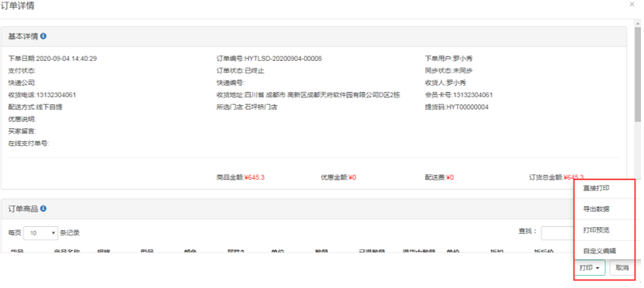Click the order date 2020-09-04 14:40:29
644x288 pixels.
(66, 59)
